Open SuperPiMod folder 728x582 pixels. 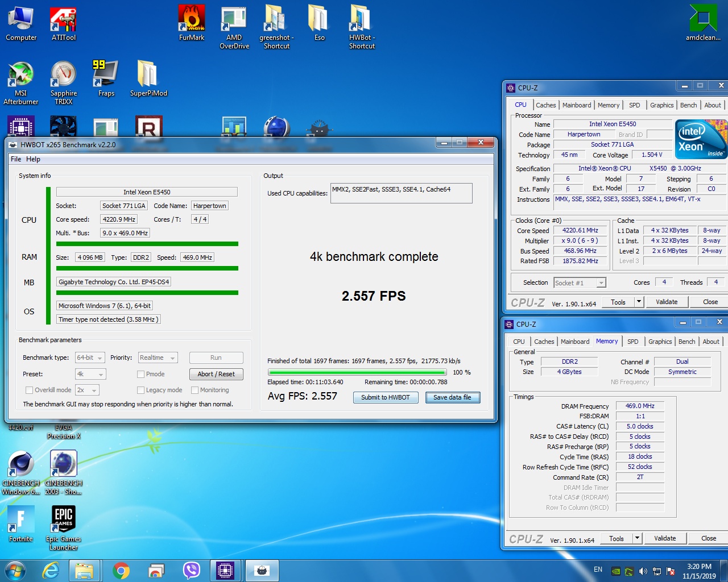[148, 78]
